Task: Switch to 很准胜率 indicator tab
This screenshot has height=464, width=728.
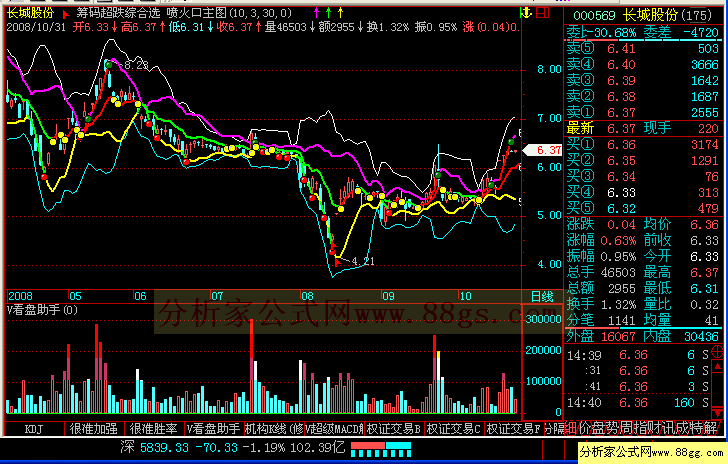Action: tap(154, 429)
